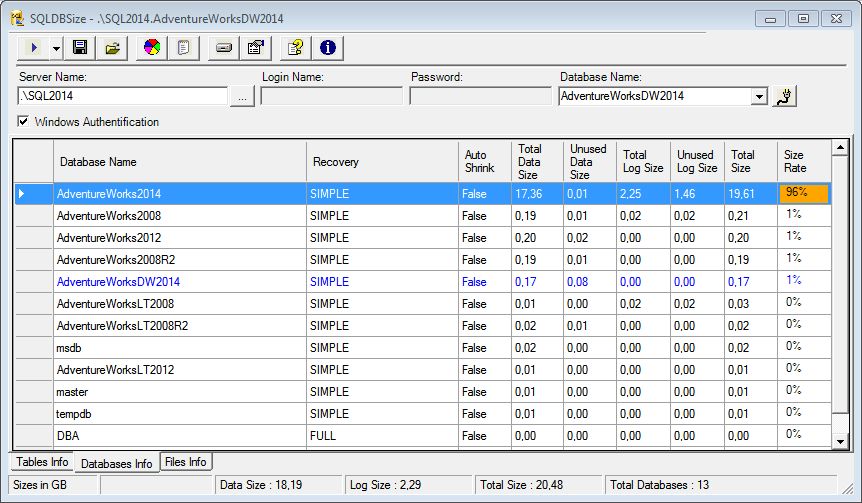
Task: Click the vertical scrollbar thumb
Action: coord(840,284)
